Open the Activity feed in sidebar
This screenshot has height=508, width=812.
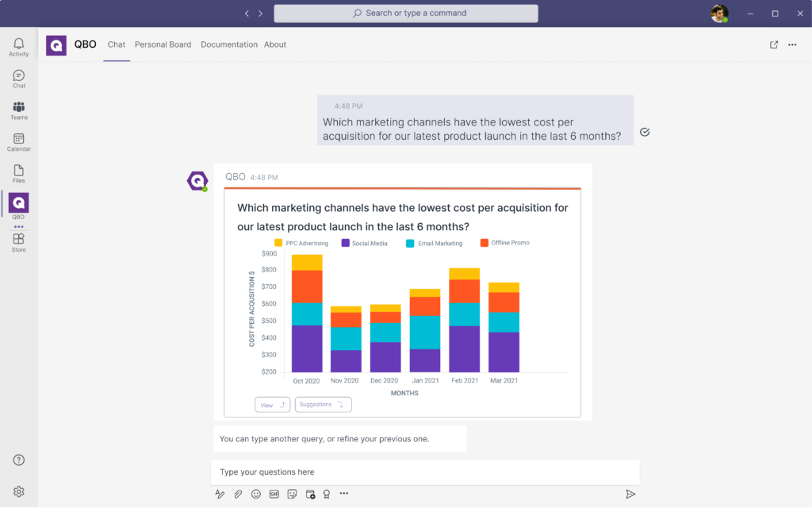pos(18,46)
